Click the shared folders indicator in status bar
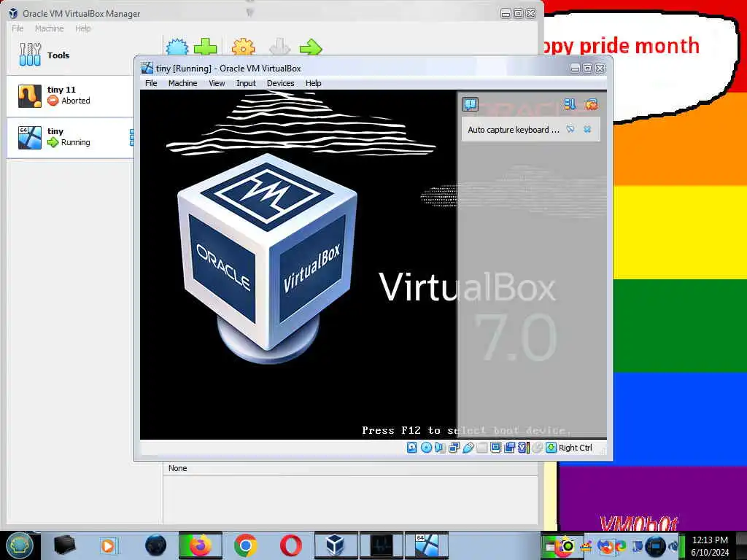This screenshot has height=560, width=747. click(x=481, y=448)
